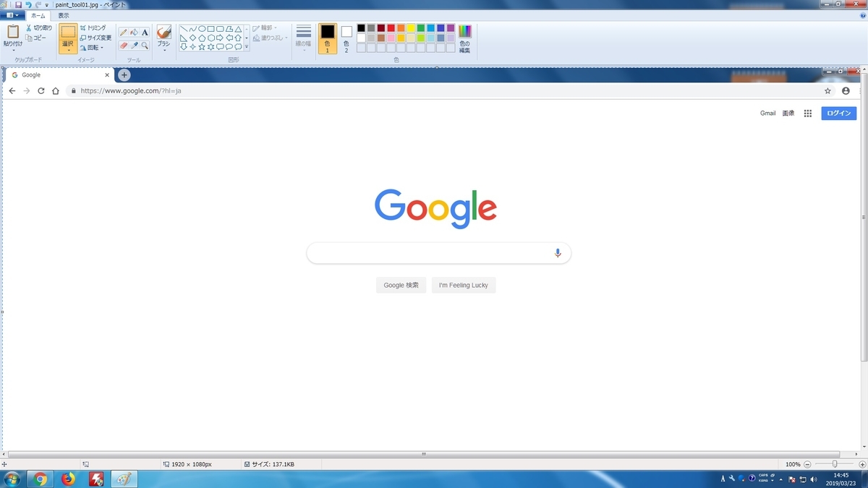This screenshot has height=488, width=868.
Task: Choose the cloud callout shape
Action: pos(238,47)
